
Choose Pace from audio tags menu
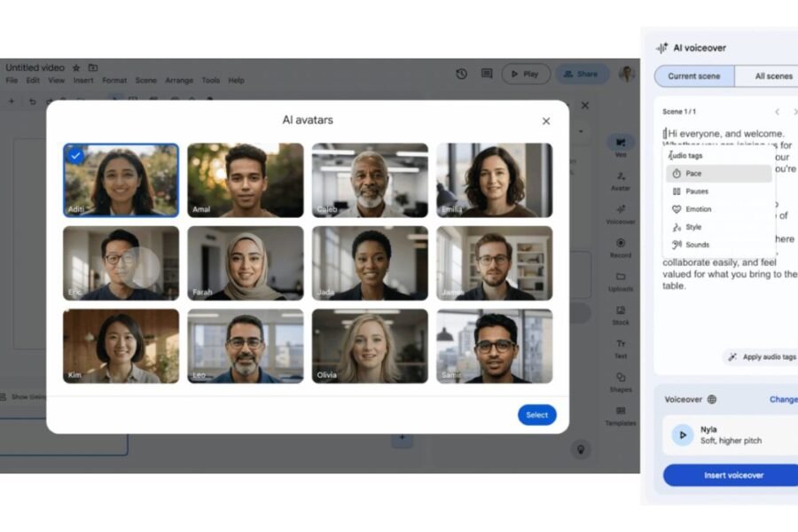(718, 174)
